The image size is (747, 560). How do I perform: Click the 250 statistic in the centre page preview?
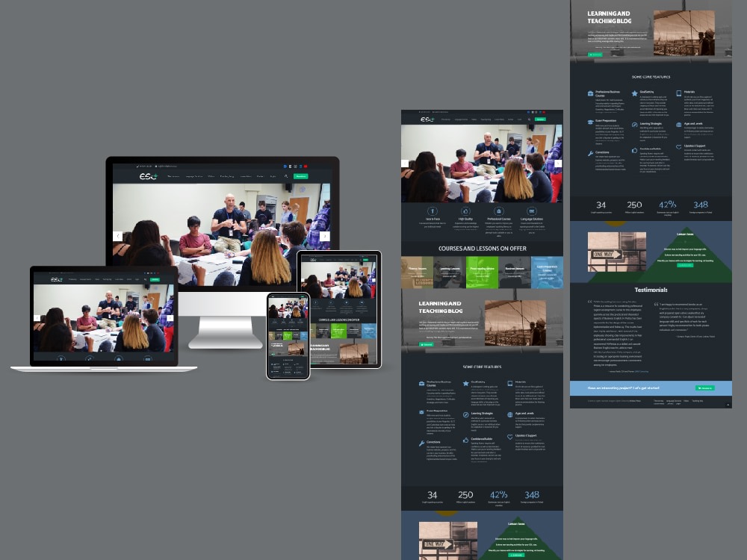(465, 495)
